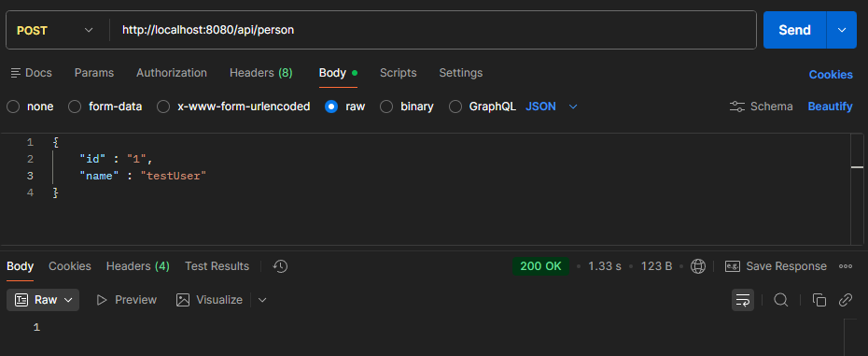Click the Schema button
868x356 pixels.
click(762, 107)
